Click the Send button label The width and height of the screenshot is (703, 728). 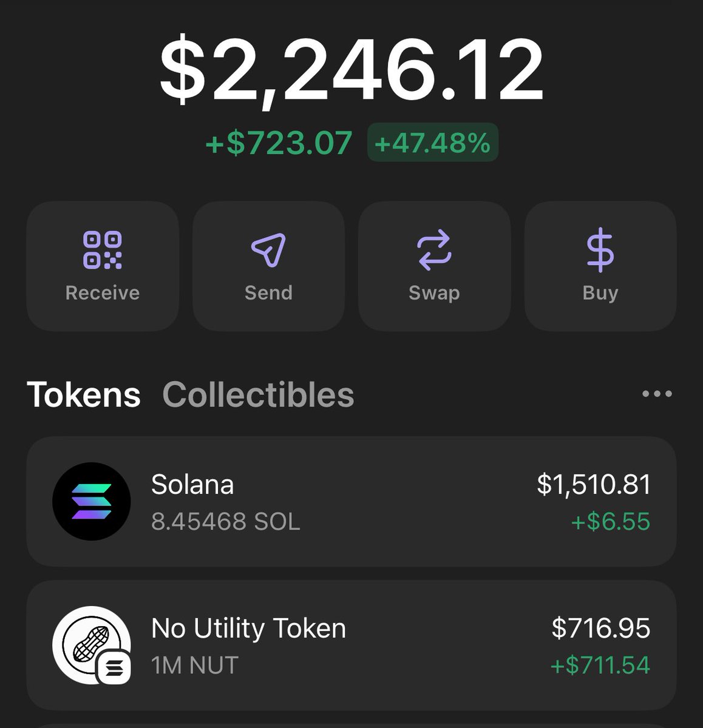pos(268,292)
